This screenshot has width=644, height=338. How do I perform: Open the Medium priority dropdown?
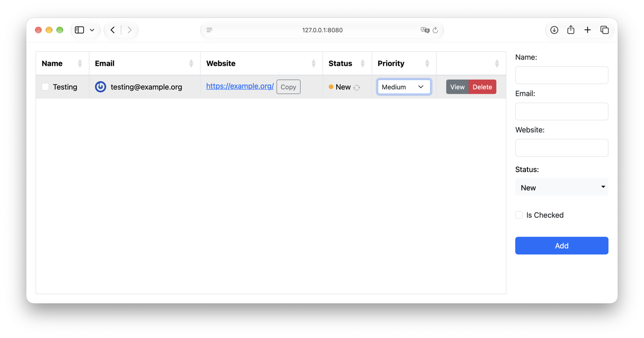[404, 87]
